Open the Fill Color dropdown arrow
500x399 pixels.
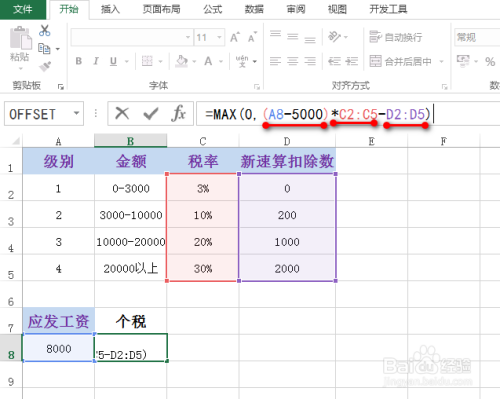(194, 61)
